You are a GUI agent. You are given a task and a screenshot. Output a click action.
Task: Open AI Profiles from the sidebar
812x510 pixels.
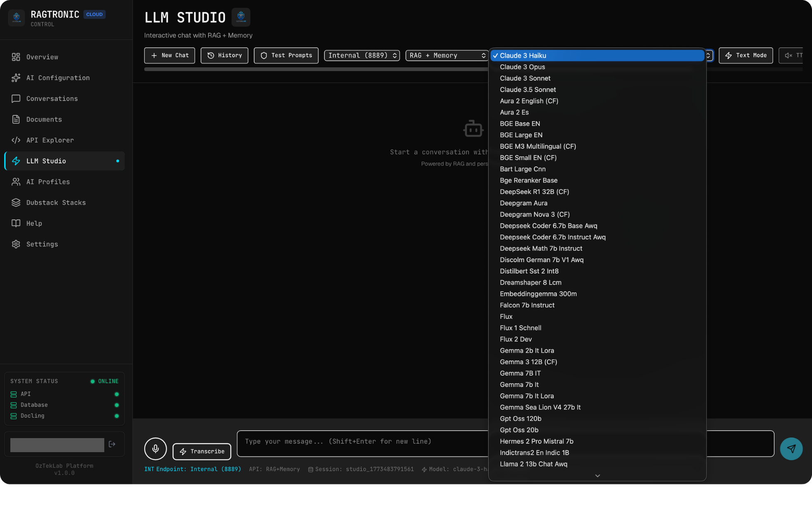[x=48, y=182]
